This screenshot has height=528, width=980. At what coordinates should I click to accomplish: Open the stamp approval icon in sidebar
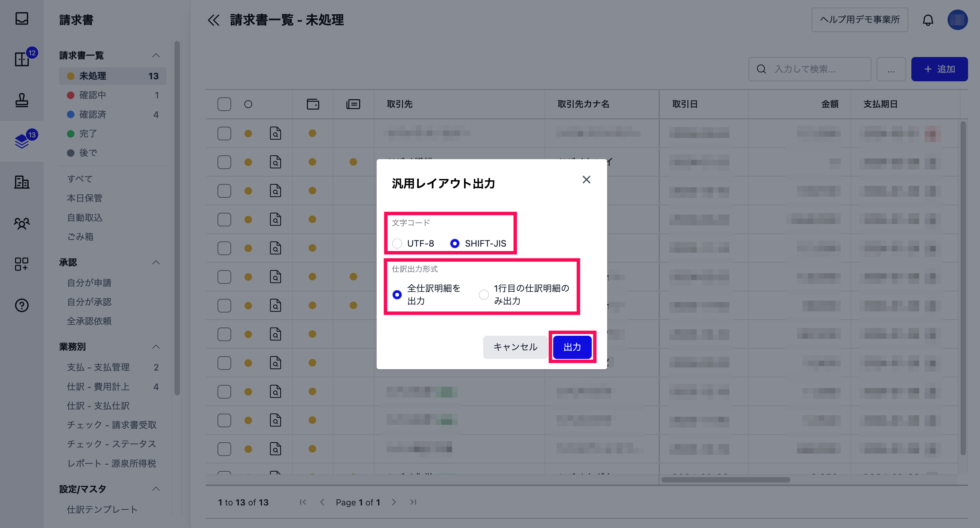pos(22,100)
